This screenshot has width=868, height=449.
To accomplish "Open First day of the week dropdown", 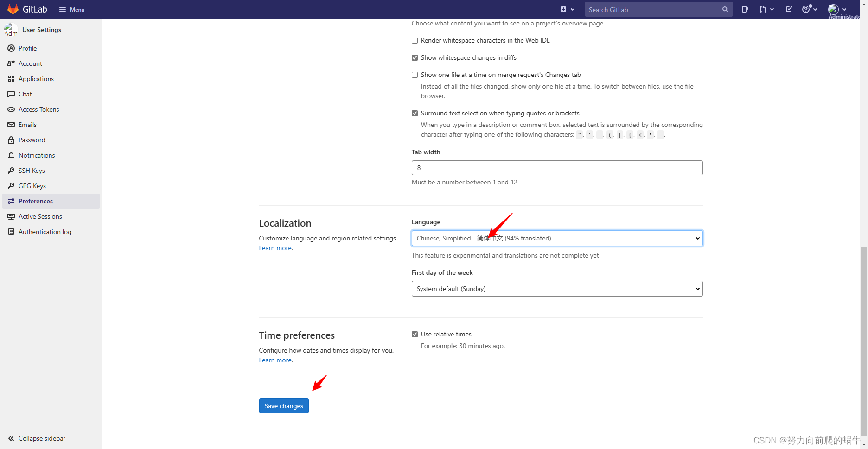I will pos(557,289).
